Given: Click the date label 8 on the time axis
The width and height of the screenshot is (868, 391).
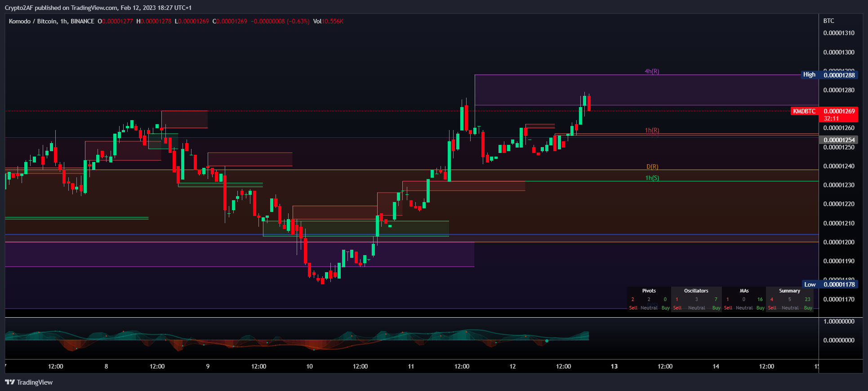Looking at the screenshot, I should [106, 366].
